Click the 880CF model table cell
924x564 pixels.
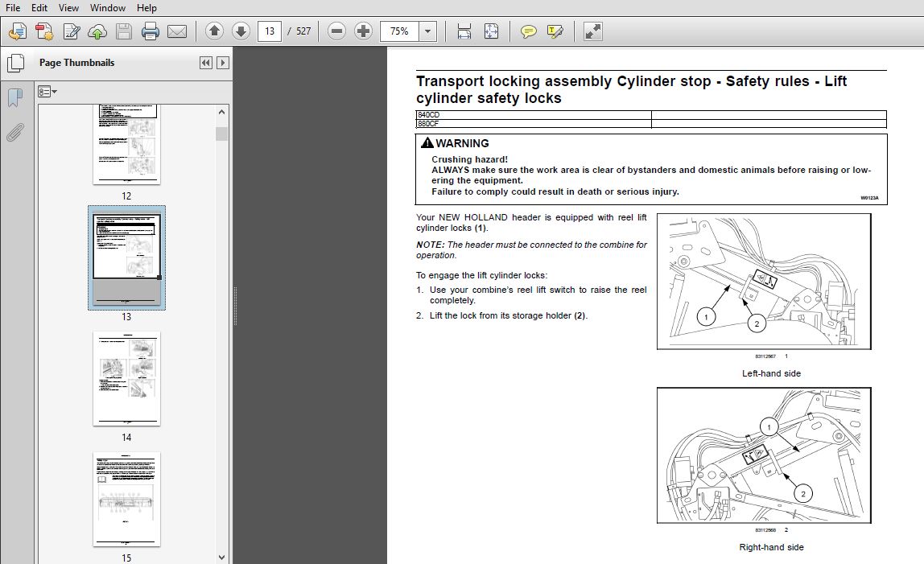coord(534,124)
